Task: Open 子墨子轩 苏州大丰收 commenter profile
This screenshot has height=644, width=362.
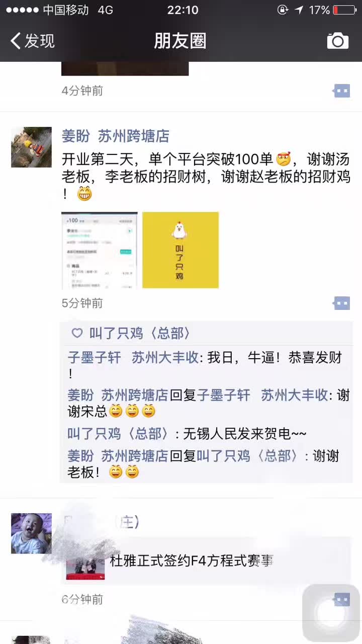Action: (x=133, y=358)
